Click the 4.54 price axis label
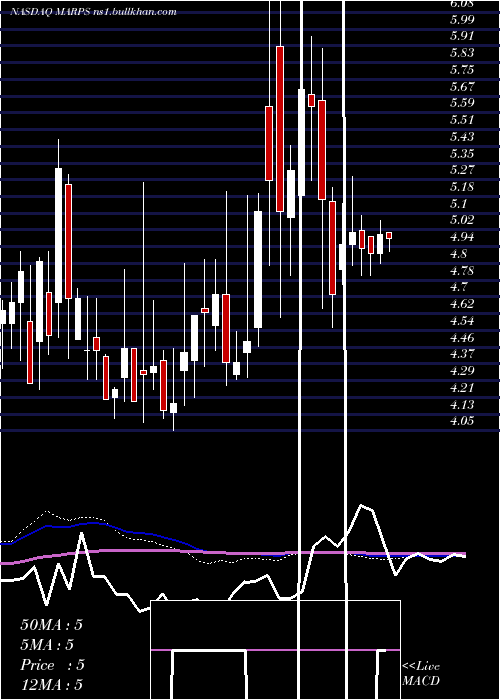The image size is (500, 700). [x=462, y=321]
